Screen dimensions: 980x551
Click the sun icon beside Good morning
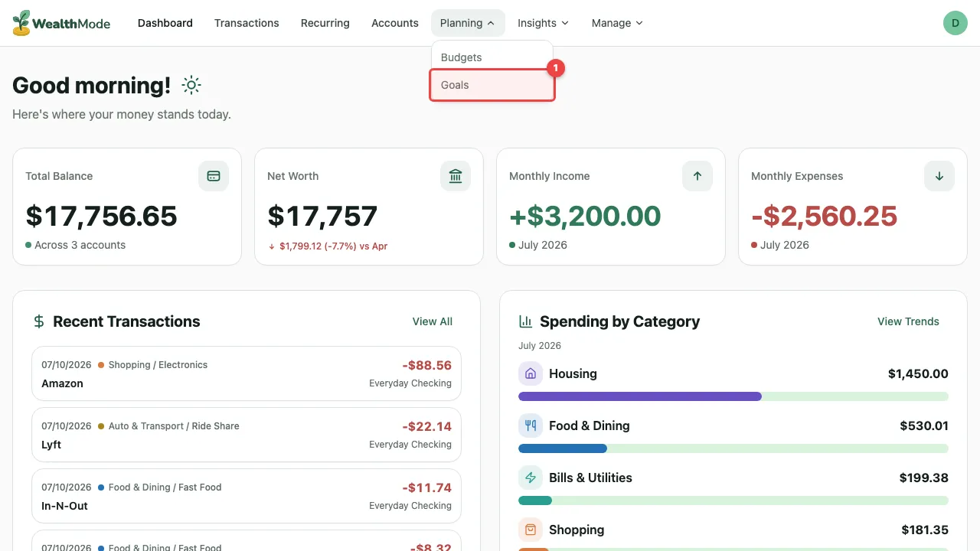pos(191,85)
